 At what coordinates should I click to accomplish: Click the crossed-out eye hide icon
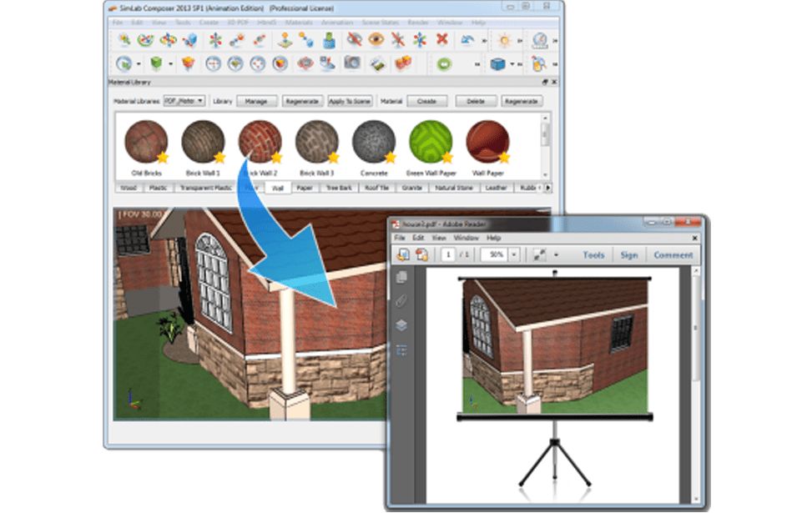pyautogui.click(x=354, y=39)
